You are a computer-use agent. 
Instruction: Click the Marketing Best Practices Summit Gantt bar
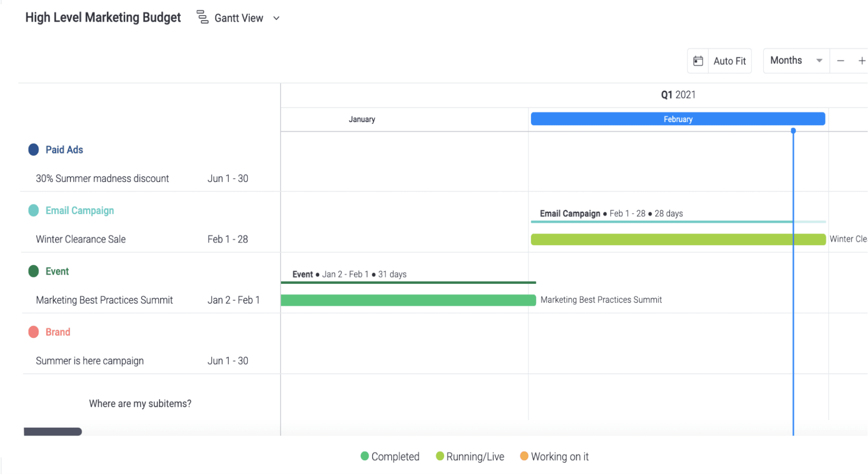pyautogui.click(x=408, y=300)
